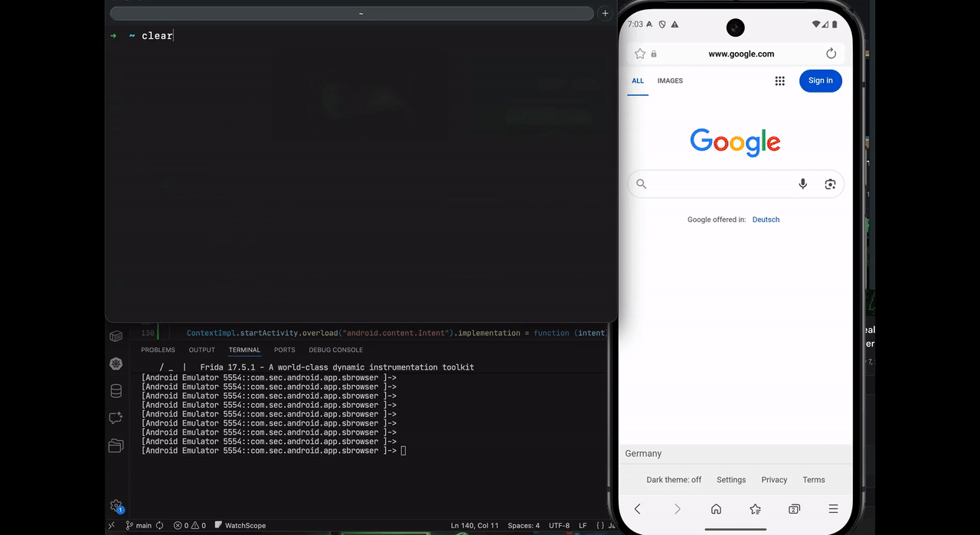This screenshot has height=535, width=980.
Task: Open the Privacy footer link
Action: pos(774,480)
